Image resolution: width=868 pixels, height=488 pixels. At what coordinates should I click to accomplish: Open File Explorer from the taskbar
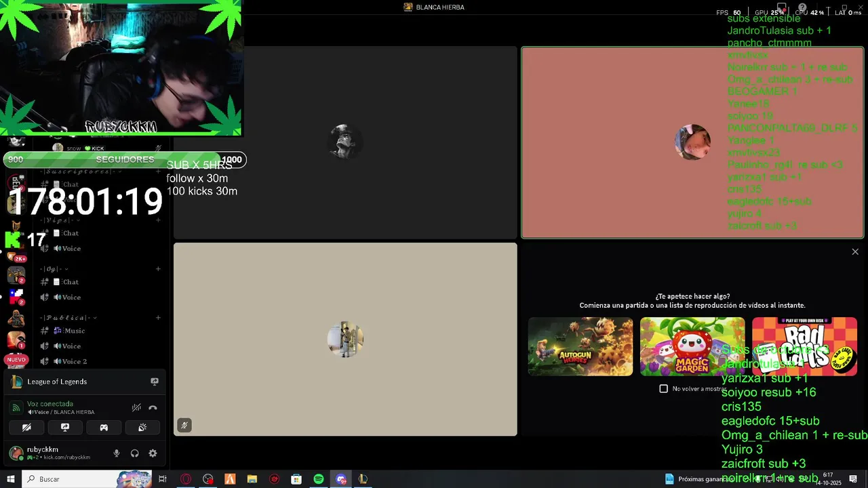click(x=252, y=479)
